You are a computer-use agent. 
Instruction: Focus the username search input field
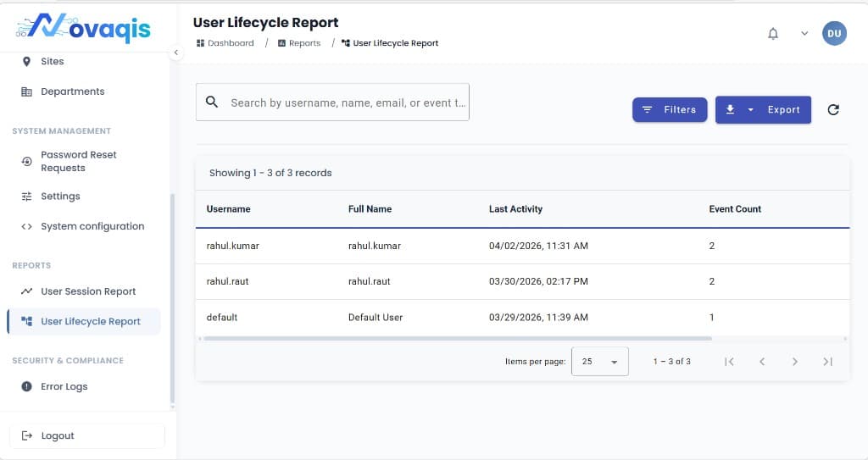[x=348, y=103]
